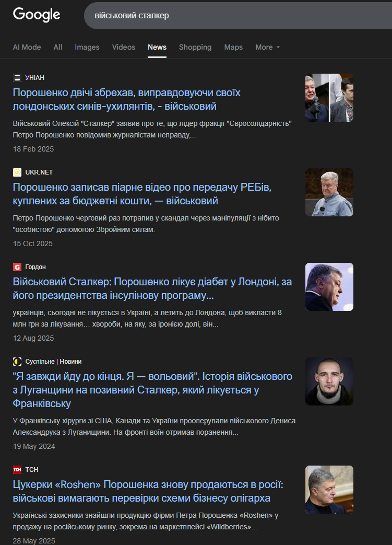Expand the More search options dropdown
392x545 pixels.
[267, 47]
